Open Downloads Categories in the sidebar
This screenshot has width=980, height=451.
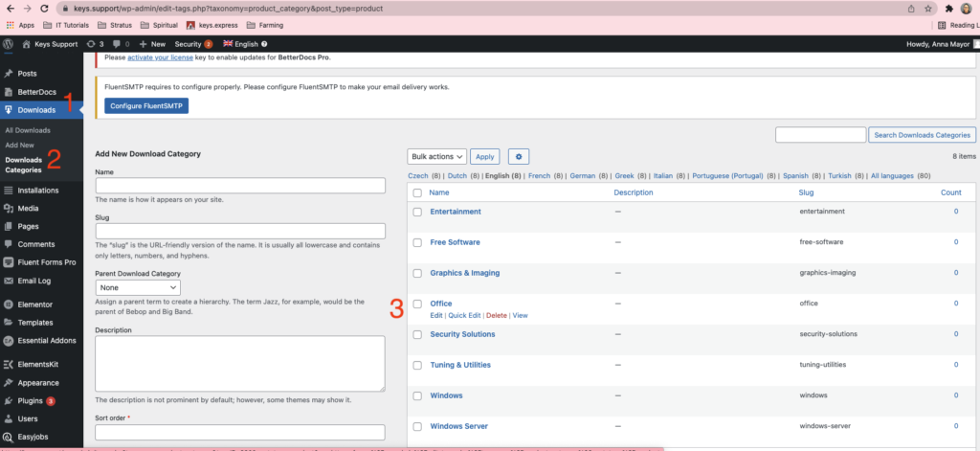click(24, 165)
